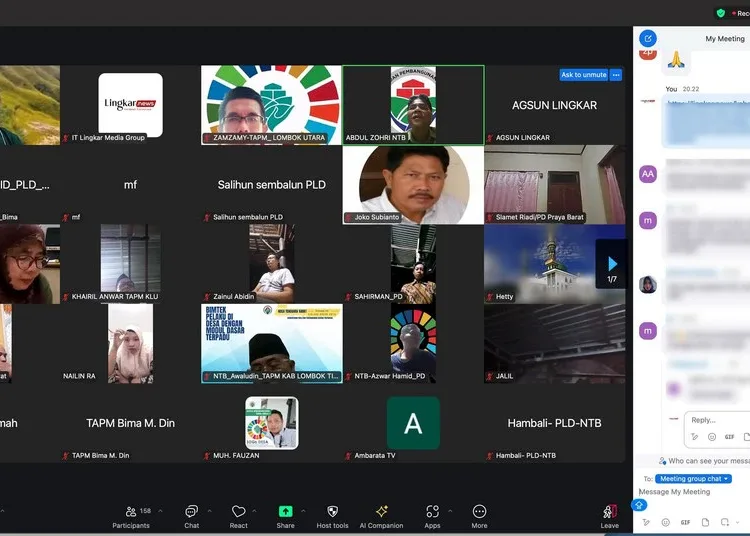The image size is (750, 536).
Task: Open the Participants panel
Action: click(131, 517)
